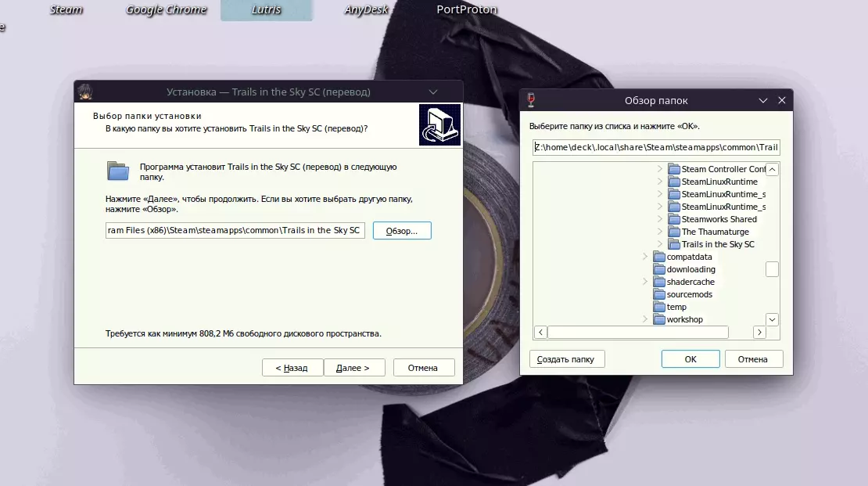Expand the shadercache folder node
868x486 pixels.
645,282
